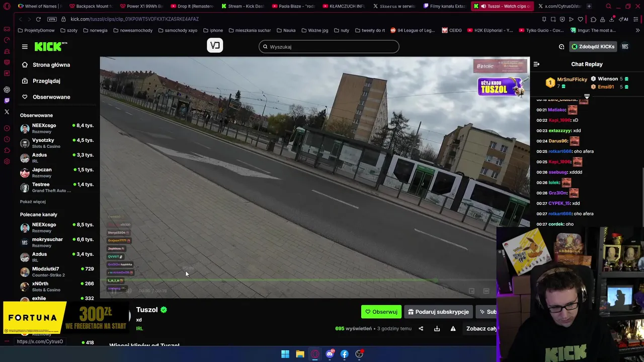The width and height of the screenshot is (644, 362).
Task: Report the clip with warning icon
Action: (x=453, y=329)
